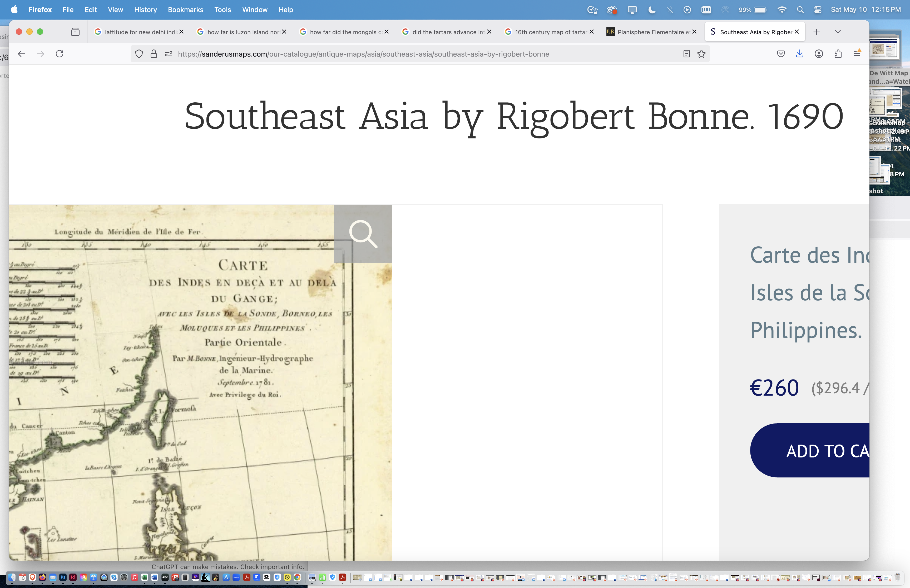Open the Bookmarks menu
This screenshot has height=588, width=910.
(x=186, y=9)
